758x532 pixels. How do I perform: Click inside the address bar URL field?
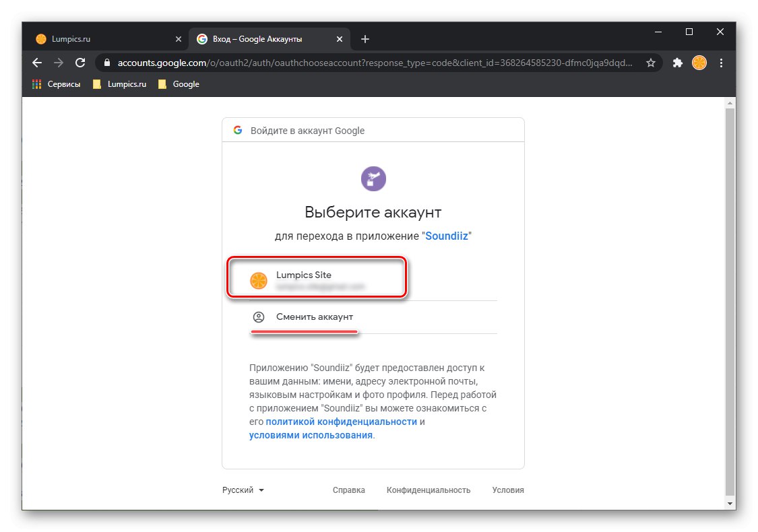337,63
